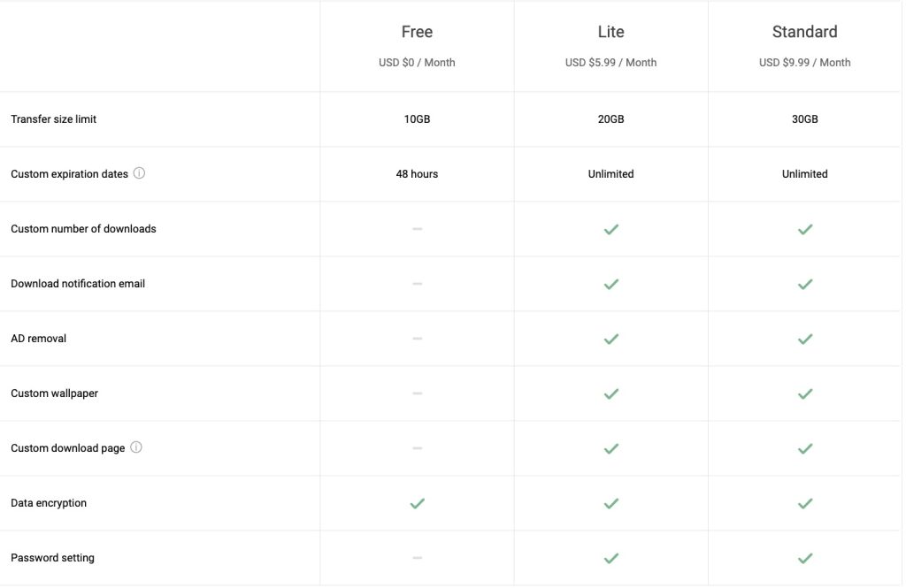Click the Unlimited value under Lite
Screen dimensions: 906x588
click(610, 173)
